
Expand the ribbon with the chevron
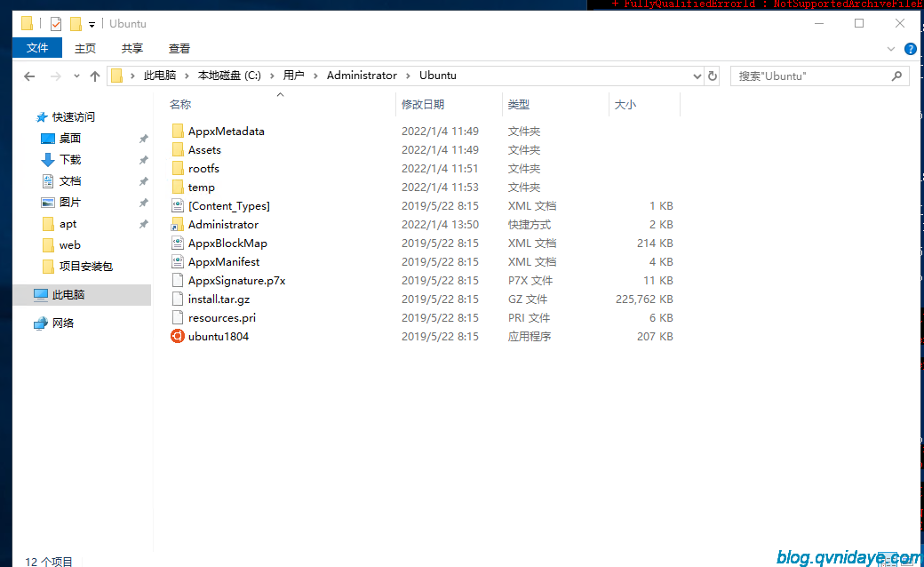pyautogui.click(x=891, y=49)
